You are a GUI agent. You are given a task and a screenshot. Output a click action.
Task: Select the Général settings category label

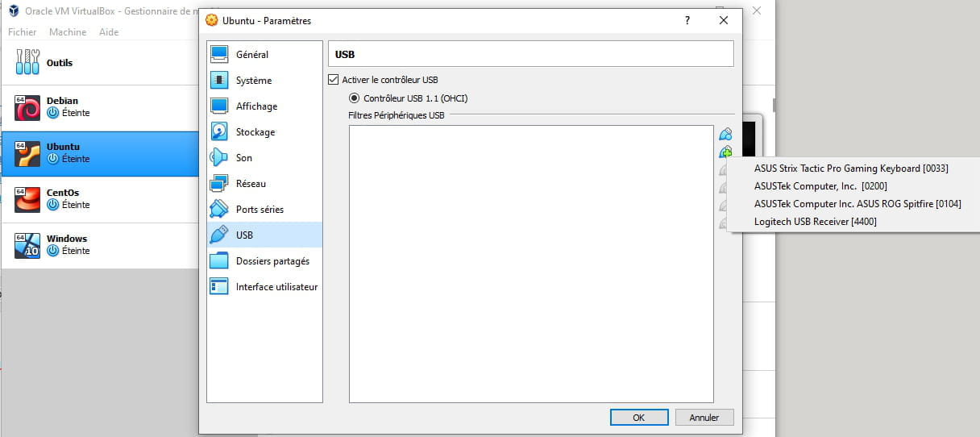[252, 55]
